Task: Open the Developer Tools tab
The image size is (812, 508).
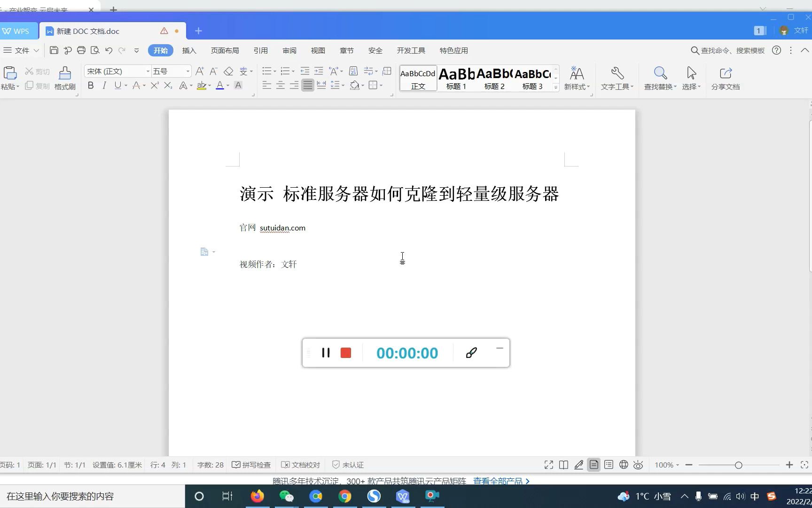Action: click(411, 50)
